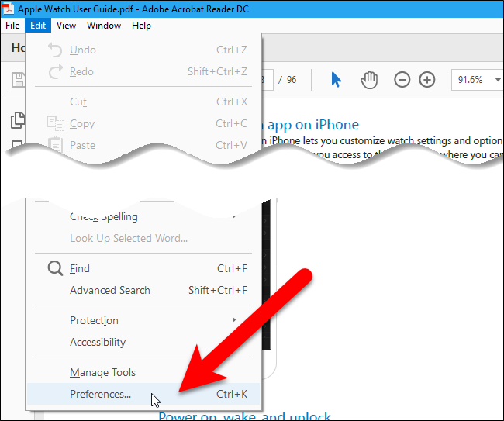Viewport: 504px width, 421px height.
Task: Click the Zoom Out minus icon
Action: pos(402,80)
